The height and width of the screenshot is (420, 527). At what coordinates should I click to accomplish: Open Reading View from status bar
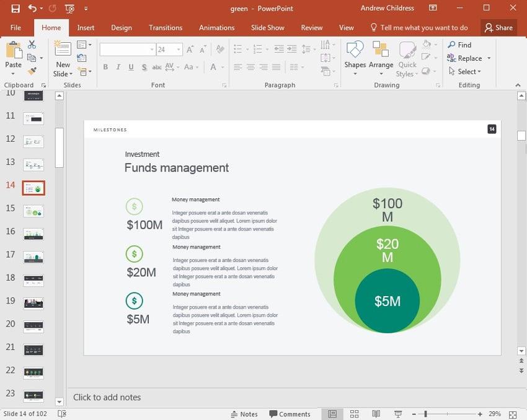[376, 414]
